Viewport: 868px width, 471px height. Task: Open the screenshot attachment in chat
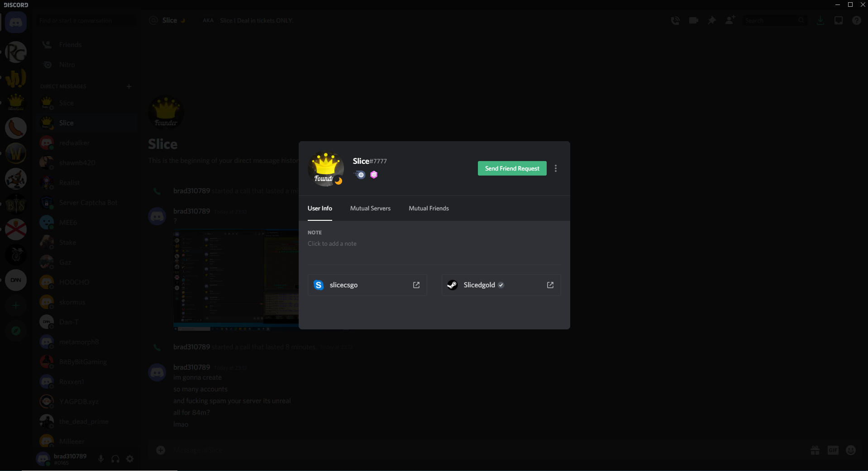[236, 280]
